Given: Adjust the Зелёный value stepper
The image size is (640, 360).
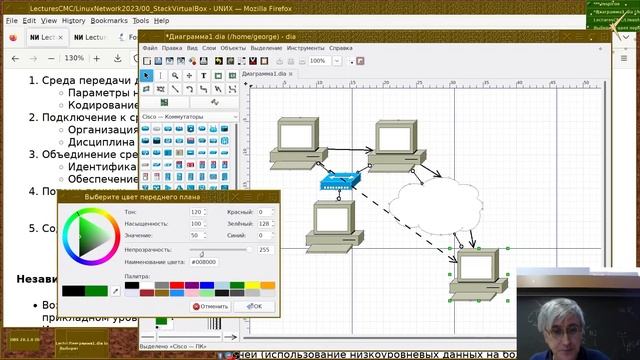Looking at the screenshot, I should (273, 224).
